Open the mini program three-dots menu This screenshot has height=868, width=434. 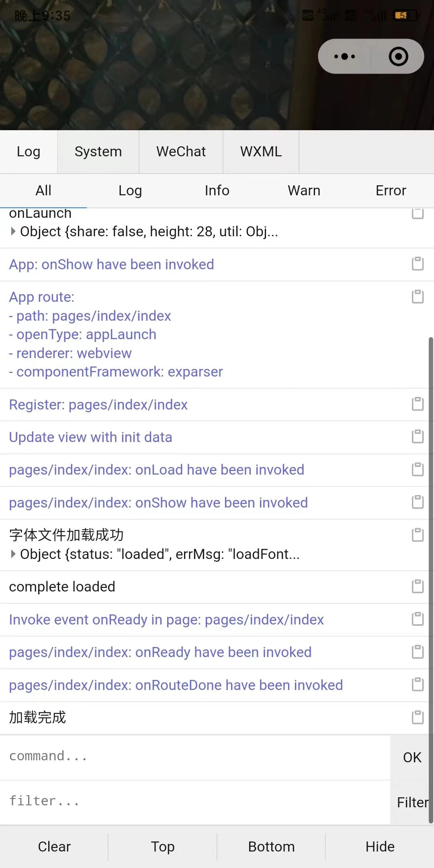(344, 57)
